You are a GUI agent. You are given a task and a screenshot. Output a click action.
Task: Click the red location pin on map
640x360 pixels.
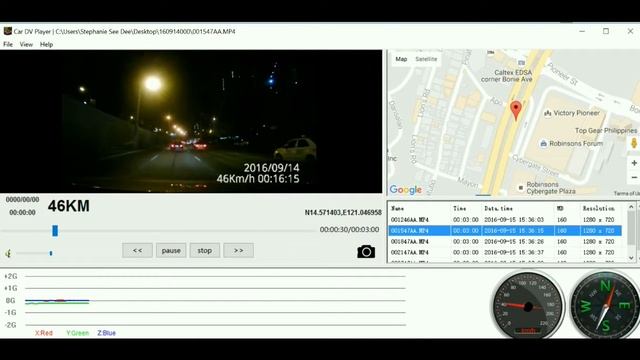click(x=516, y=111)
